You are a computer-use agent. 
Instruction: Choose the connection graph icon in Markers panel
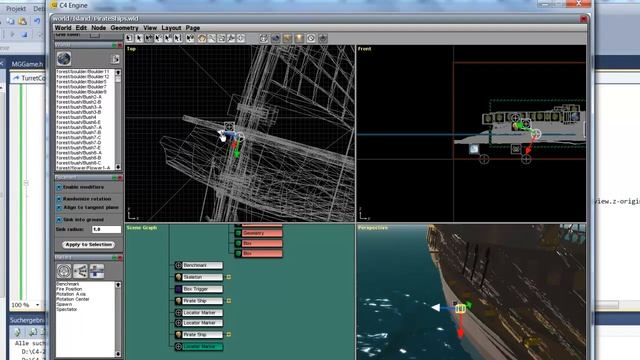(x=80, y=271)
